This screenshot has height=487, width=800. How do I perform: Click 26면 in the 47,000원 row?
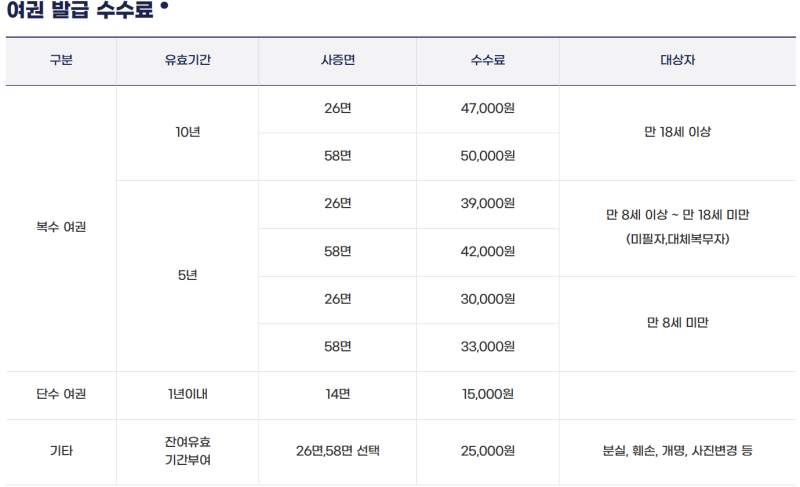[338, 108]
